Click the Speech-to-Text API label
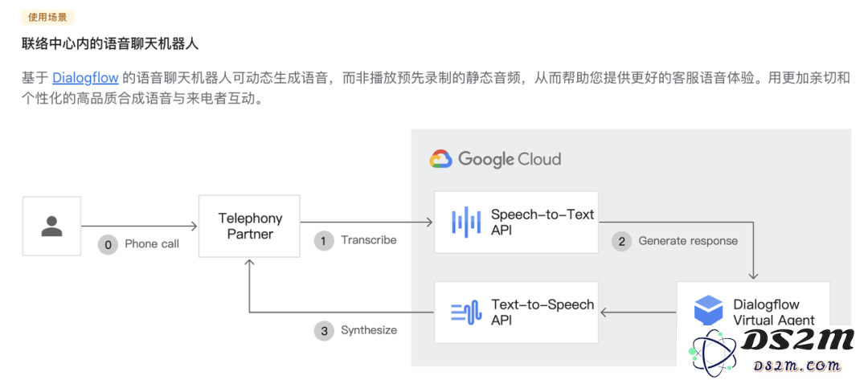 542,222
